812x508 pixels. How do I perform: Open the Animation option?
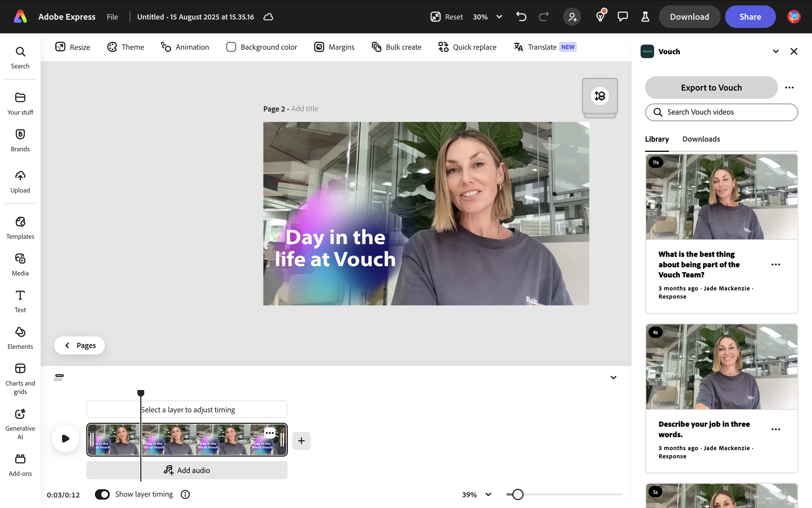coord(185,47)
